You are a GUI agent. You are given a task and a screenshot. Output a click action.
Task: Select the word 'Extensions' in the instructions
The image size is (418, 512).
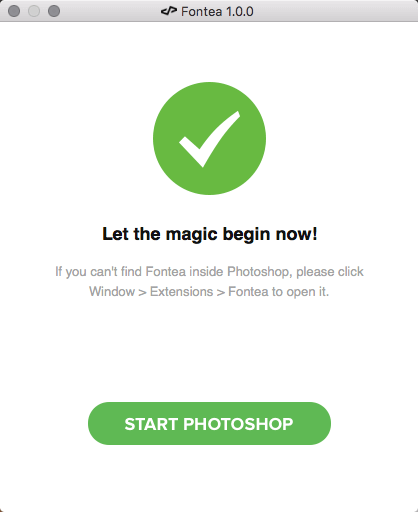coord(181,292)
